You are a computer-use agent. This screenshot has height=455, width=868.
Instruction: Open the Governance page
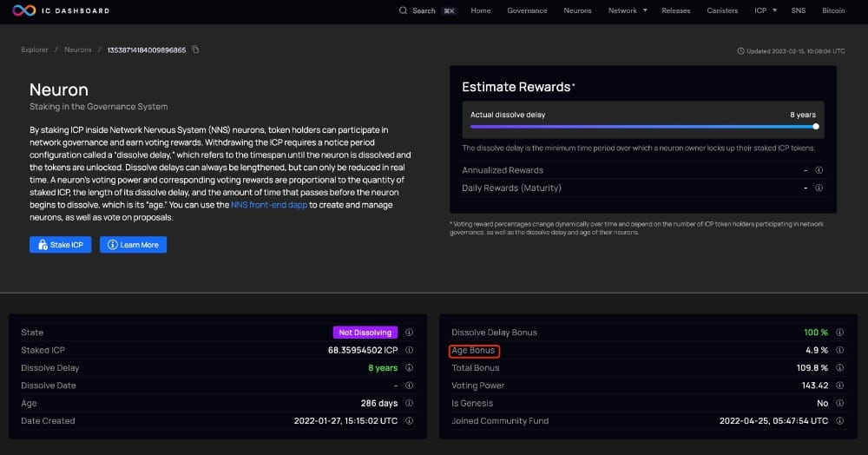527,10
